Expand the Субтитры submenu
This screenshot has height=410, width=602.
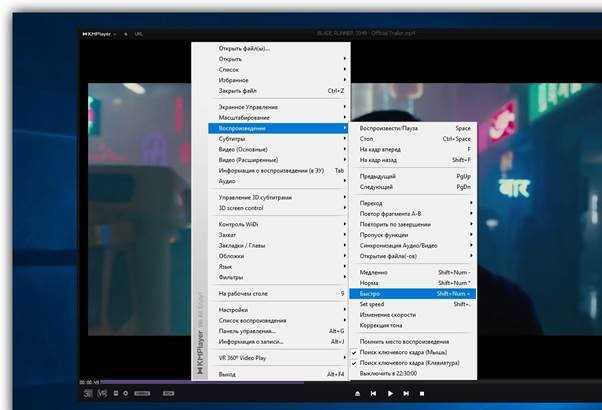[278, 139]
